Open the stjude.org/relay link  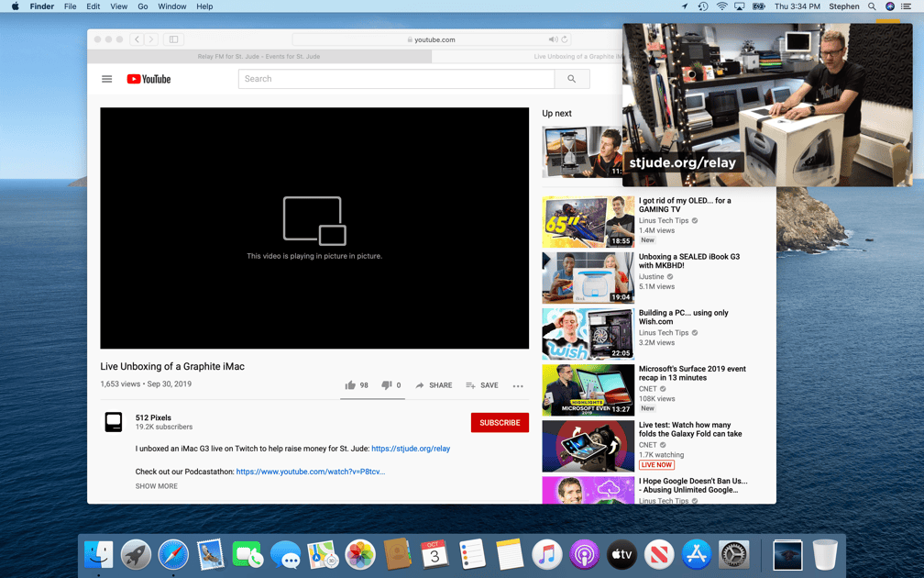[x=411, y=449]
